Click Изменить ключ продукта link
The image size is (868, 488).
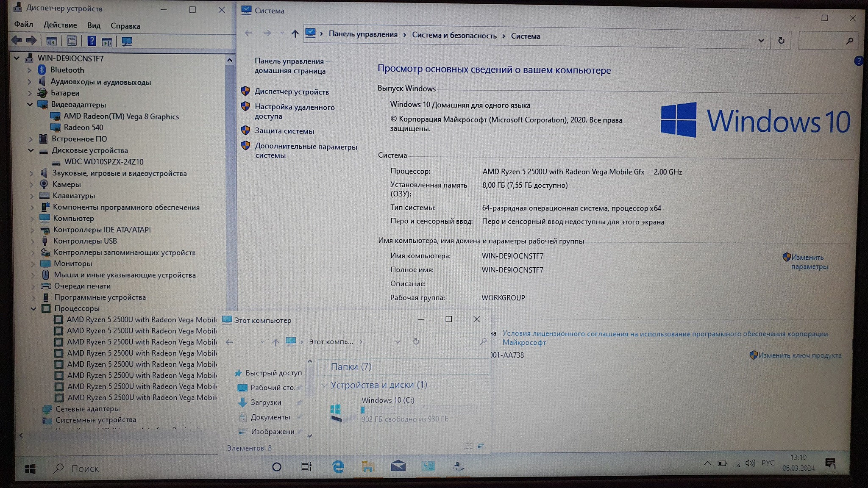(799, 355)
